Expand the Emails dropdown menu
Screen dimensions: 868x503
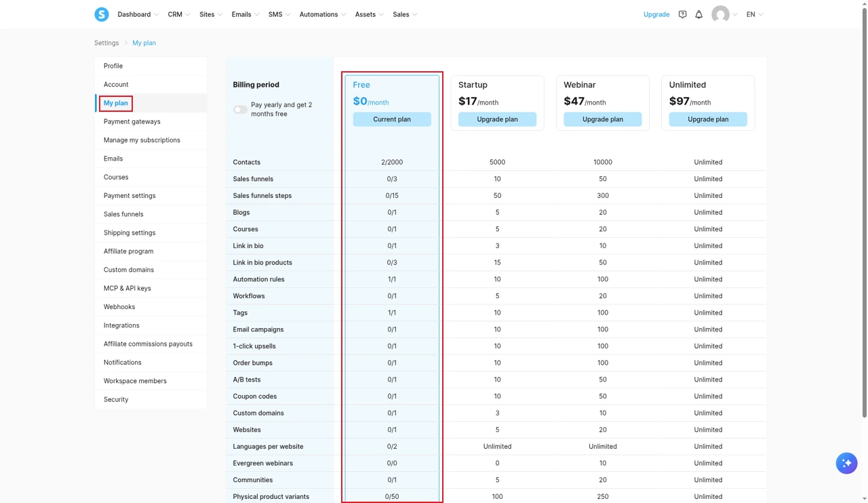tap(245, 14)
